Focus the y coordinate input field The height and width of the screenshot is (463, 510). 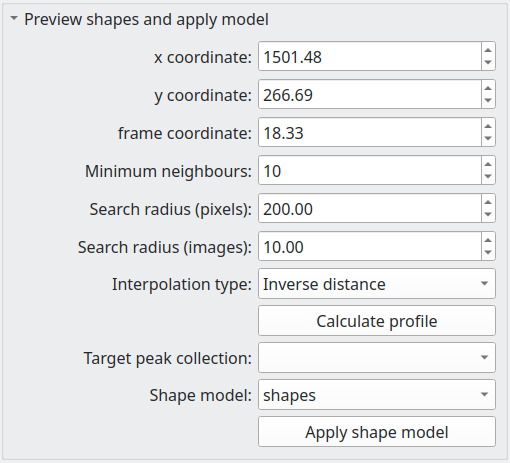tap(370, 94)
